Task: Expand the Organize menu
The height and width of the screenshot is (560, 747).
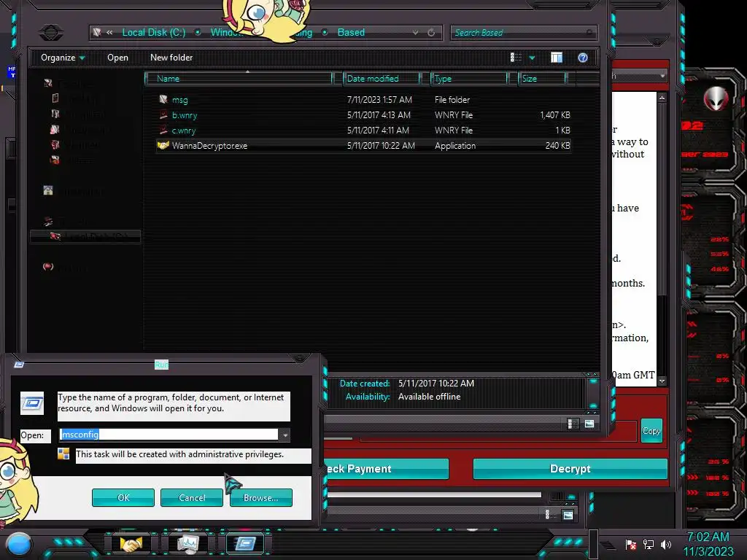Action: [63, 58]
